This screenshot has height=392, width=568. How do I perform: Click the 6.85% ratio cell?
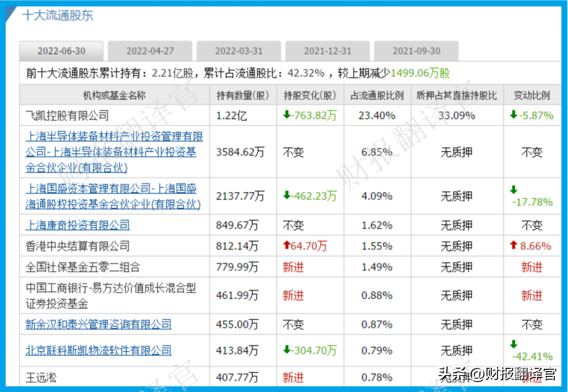[377, 152]
